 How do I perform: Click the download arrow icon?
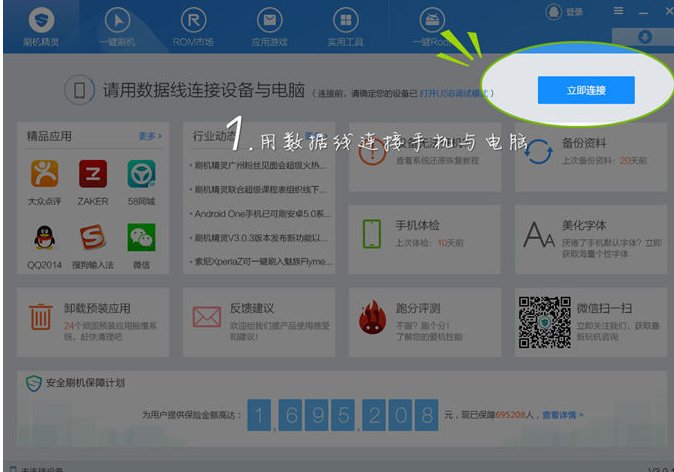coord(644,37)
